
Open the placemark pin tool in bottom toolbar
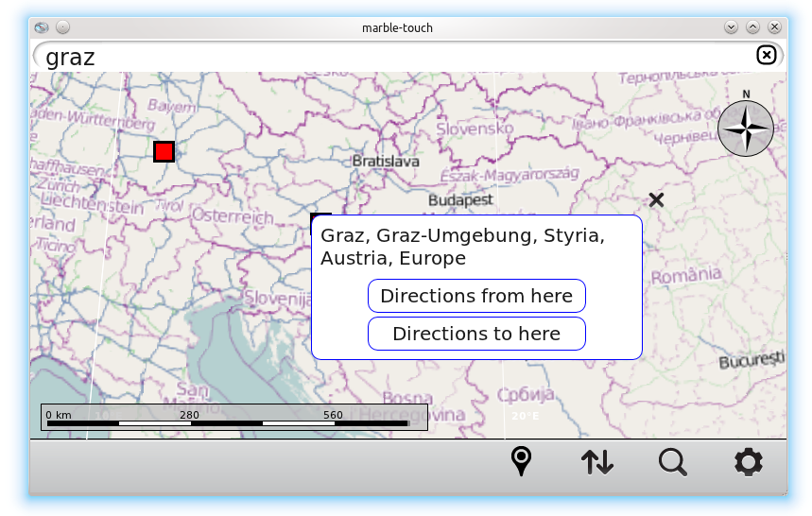coord(521,462)
